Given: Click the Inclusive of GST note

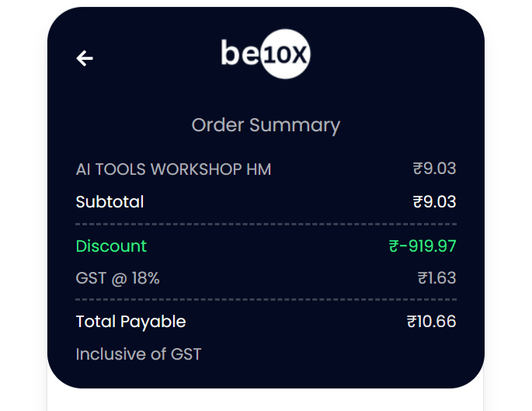Looking at the screenshot, I should point(138,354).
